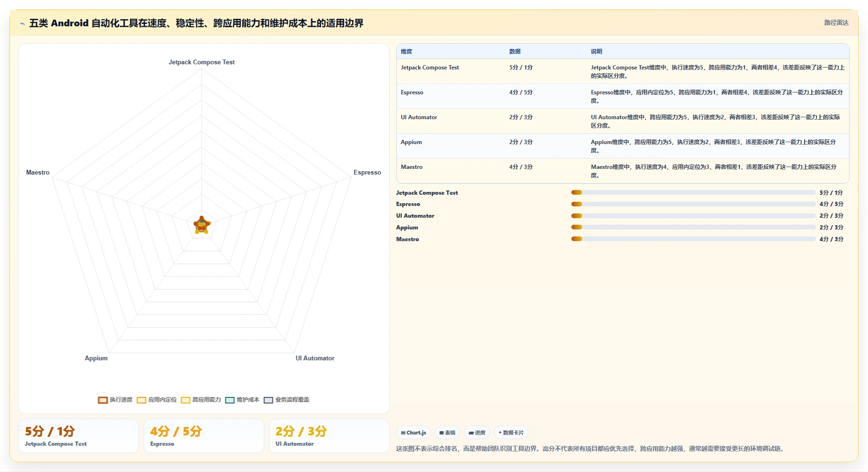Click the Espresso radar axis label
This screenshot has height=472, width=868.
pyautogui.click(x=367, y=173)
